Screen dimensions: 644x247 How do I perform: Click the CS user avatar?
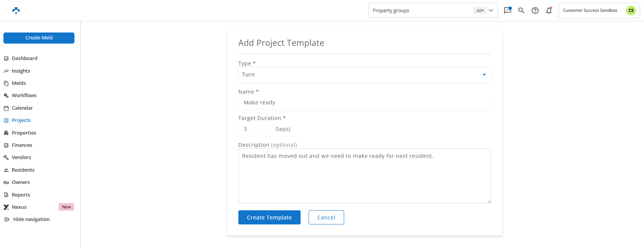631,10
